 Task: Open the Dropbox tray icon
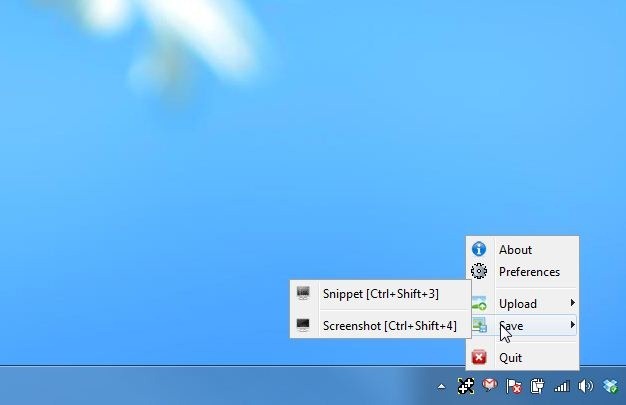click(x=611, y=386)
